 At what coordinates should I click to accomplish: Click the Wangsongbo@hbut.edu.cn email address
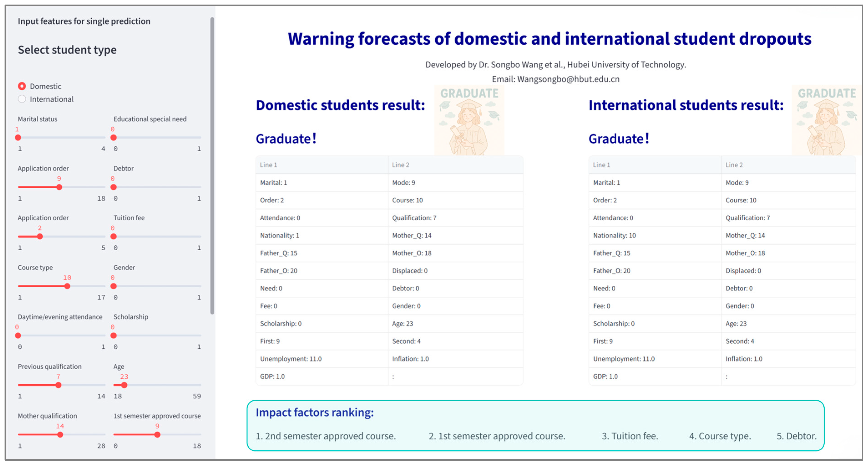coord(568,79)
